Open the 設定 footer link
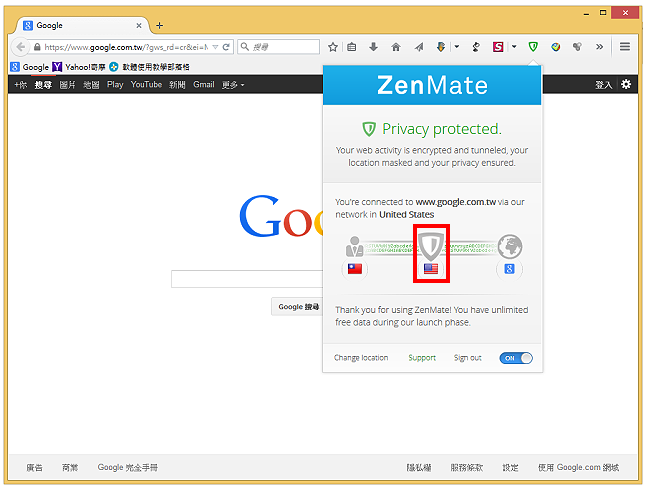The width and height of the screenshot is (653, 492). click(510, 467)
